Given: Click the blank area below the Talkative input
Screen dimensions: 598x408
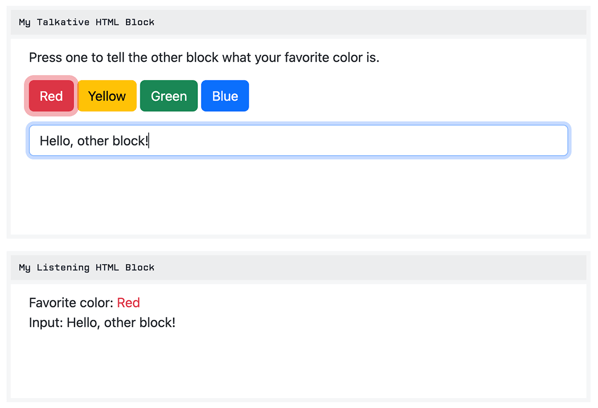Looking at the screenshot, I should (x=299, y=196).
